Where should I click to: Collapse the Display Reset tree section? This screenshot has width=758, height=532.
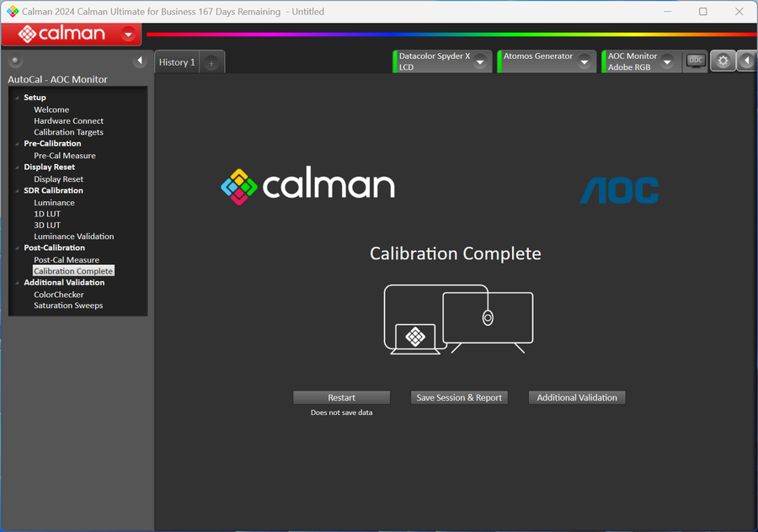coord(18,168)
